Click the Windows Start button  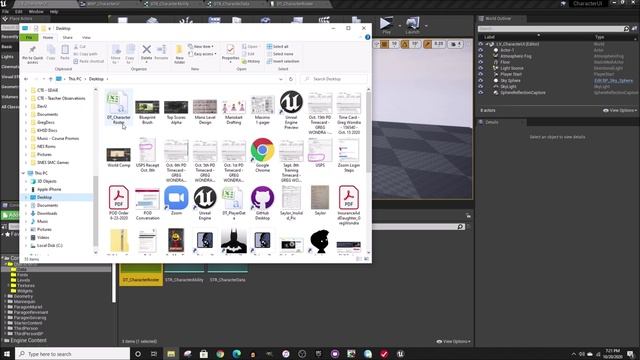7,353
